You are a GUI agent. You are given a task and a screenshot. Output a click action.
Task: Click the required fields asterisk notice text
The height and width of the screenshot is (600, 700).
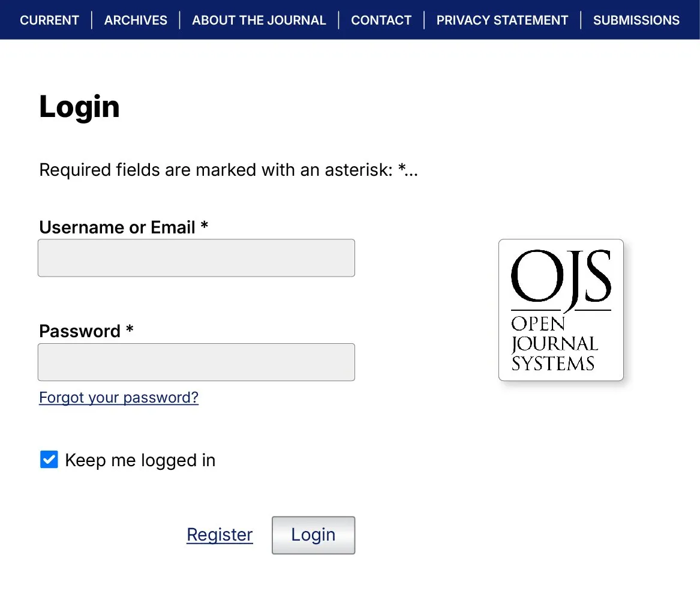click(228, 170)
